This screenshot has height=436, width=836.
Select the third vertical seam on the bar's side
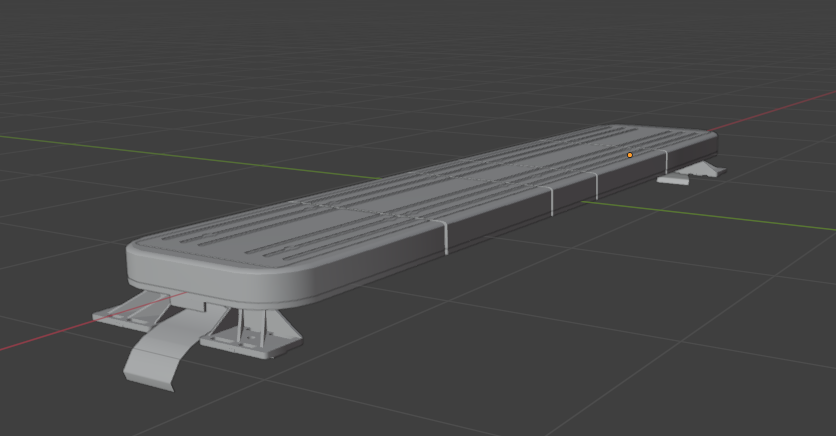tap(597, 184)
